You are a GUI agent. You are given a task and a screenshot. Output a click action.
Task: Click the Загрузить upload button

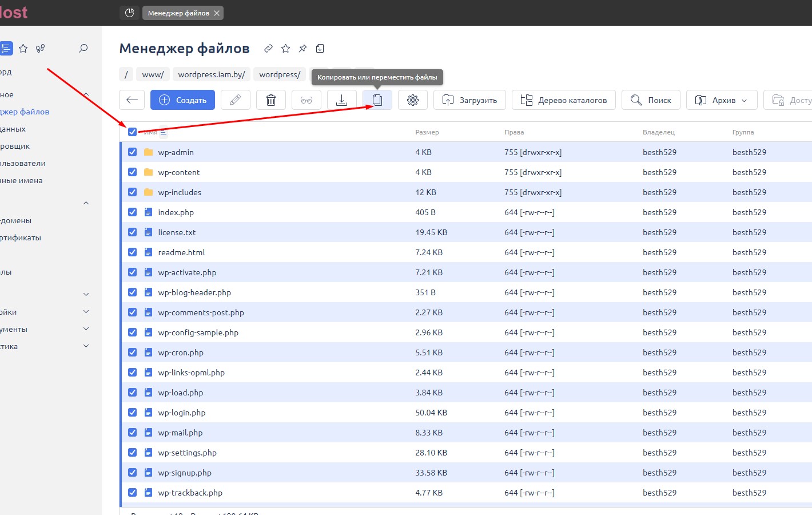pyautogui.click(x=469, y=100)
